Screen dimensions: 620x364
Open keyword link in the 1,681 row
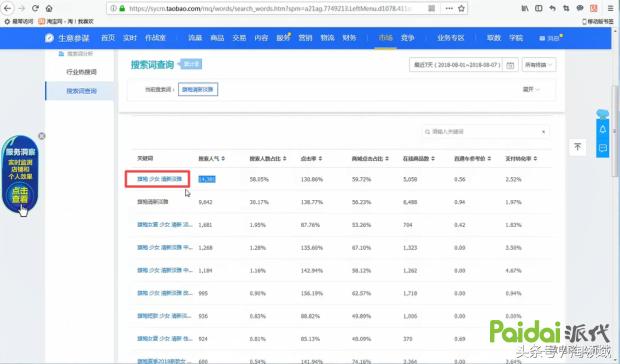[164, 224]
